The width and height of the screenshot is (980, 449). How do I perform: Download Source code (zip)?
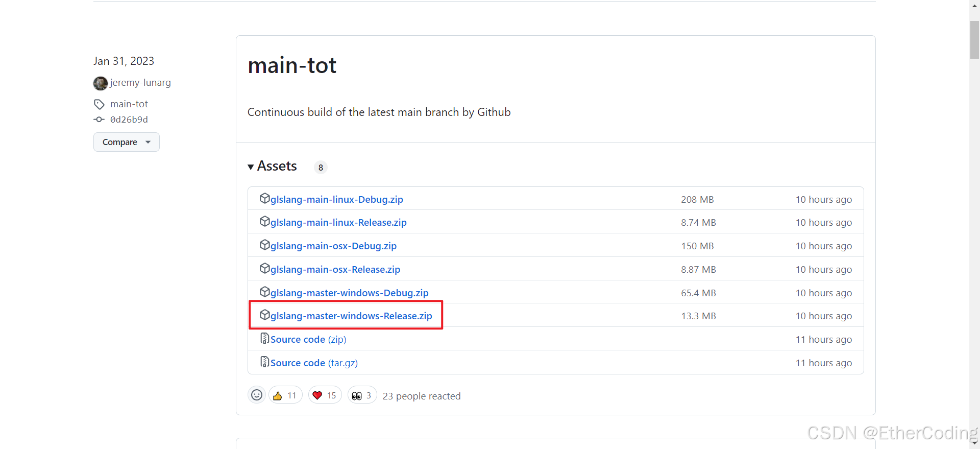[x=308, y=340]
